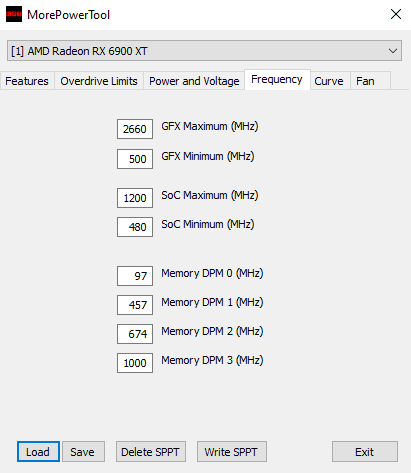Click the Memory DPM 0 value field
This screenshot has height=473, width=411.
point(135,276)
